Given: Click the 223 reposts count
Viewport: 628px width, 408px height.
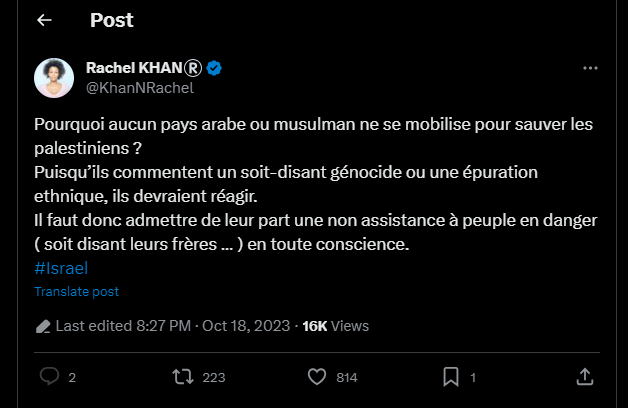Looking at the screenshot, I should pos(214,378).
